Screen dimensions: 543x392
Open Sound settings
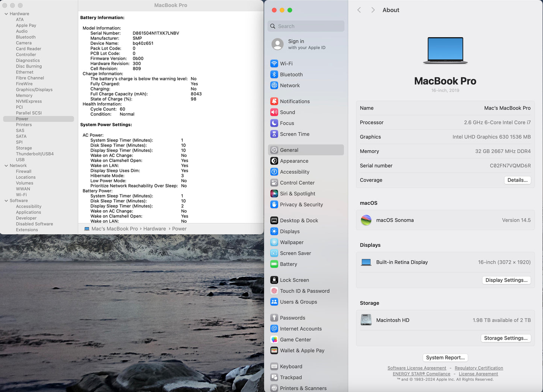287,112
